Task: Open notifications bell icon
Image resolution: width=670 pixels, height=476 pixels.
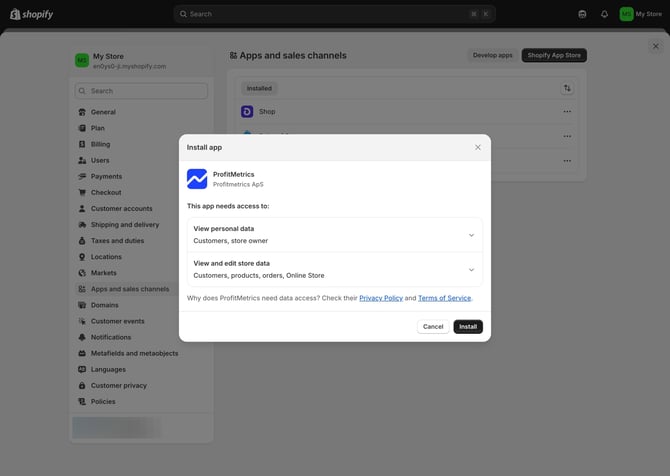Action: point(604,14)
